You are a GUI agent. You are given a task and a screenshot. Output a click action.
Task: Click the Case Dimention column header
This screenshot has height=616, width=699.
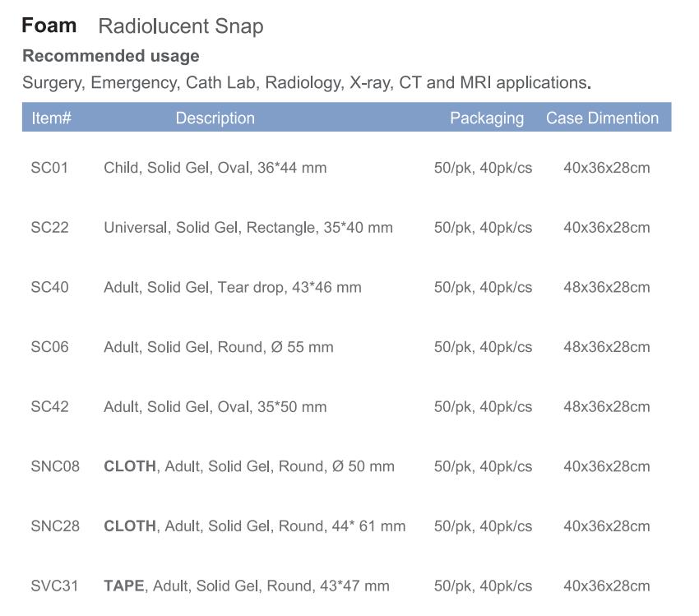pyautogui.click(x=602, y=118)
